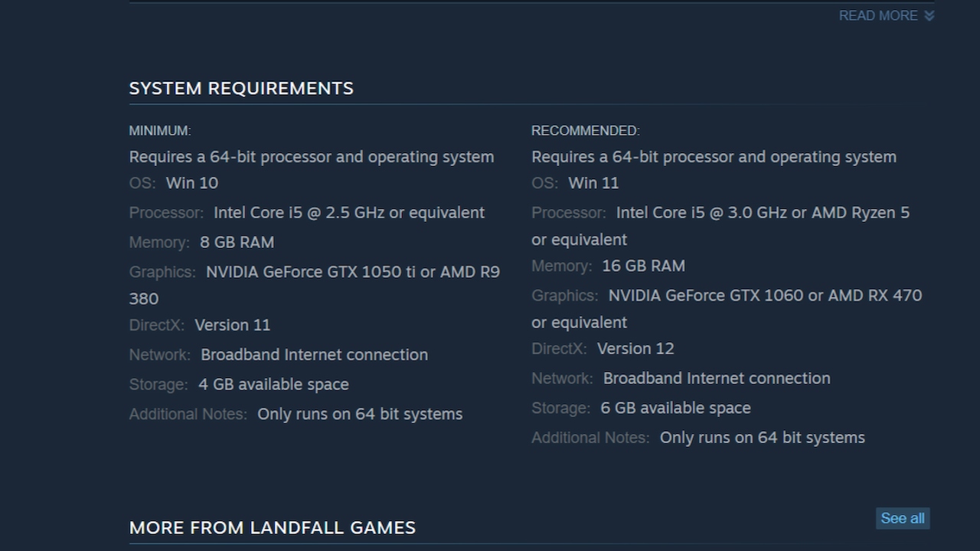Select the MINIMUM column label
Screen dimensions: 980x551
pyautogui.click(x=160, y=131)
